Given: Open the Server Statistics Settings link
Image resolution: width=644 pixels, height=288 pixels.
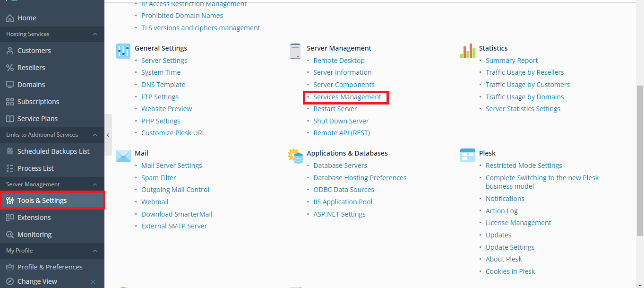Looking at the screenshot, I should pyautogui.click(x=523, y=109).
